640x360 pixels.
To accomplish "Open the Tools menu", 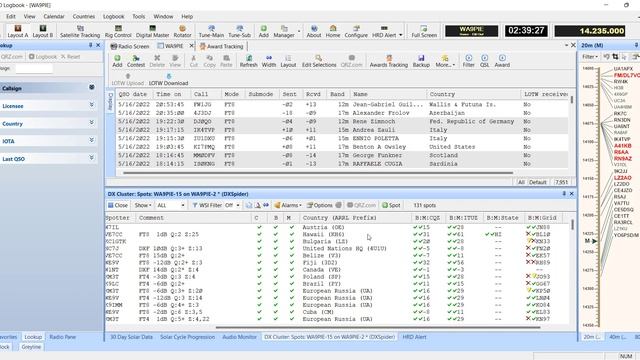I will coord(139,16).
